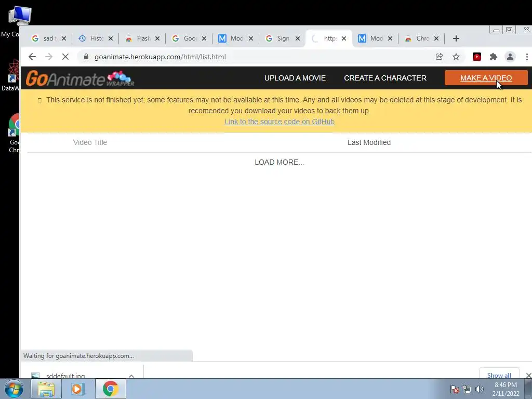
Task: Open the Chrome three-dot menu
Action: pos(527,57)
